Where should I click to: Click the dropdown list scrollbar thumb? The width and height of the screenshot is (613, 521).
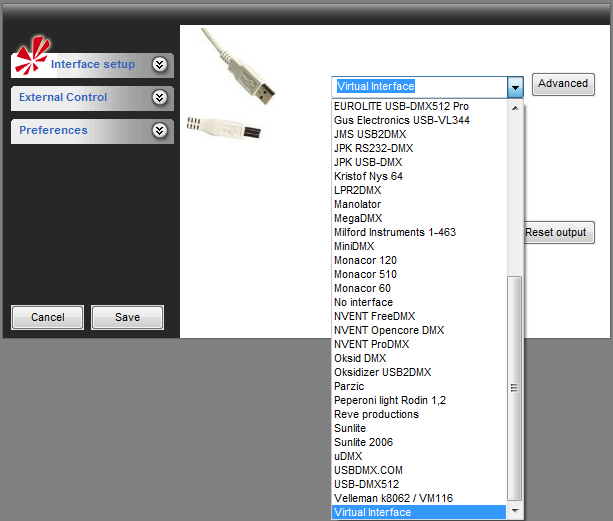514,388
